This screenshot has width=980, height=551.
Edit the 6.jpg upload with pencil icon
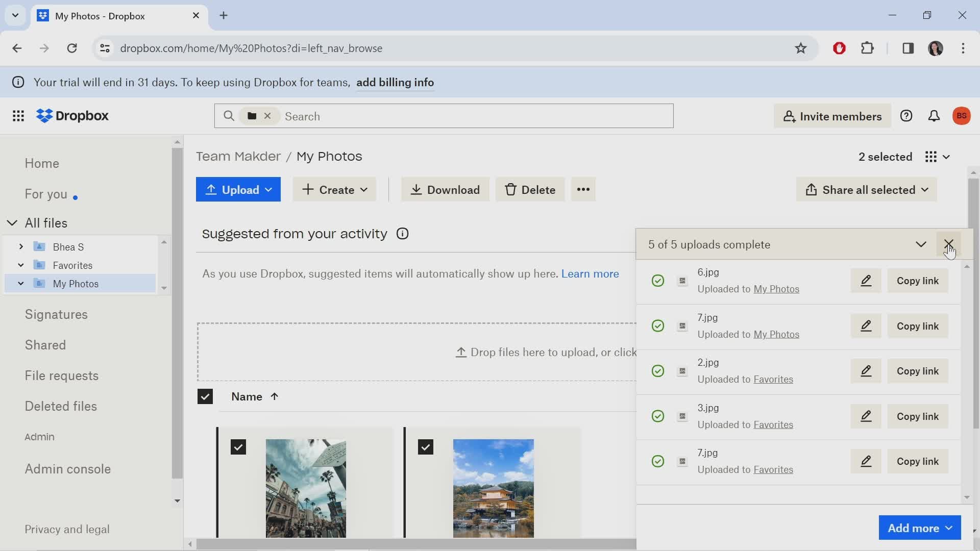(866, 281)
